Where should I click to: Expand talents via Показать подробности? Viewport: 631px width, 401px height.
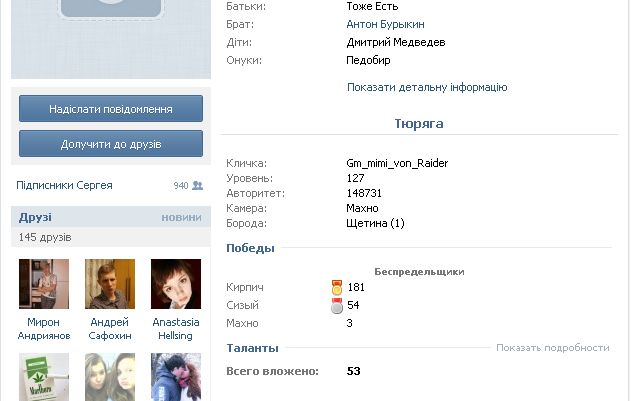point(552,347)
